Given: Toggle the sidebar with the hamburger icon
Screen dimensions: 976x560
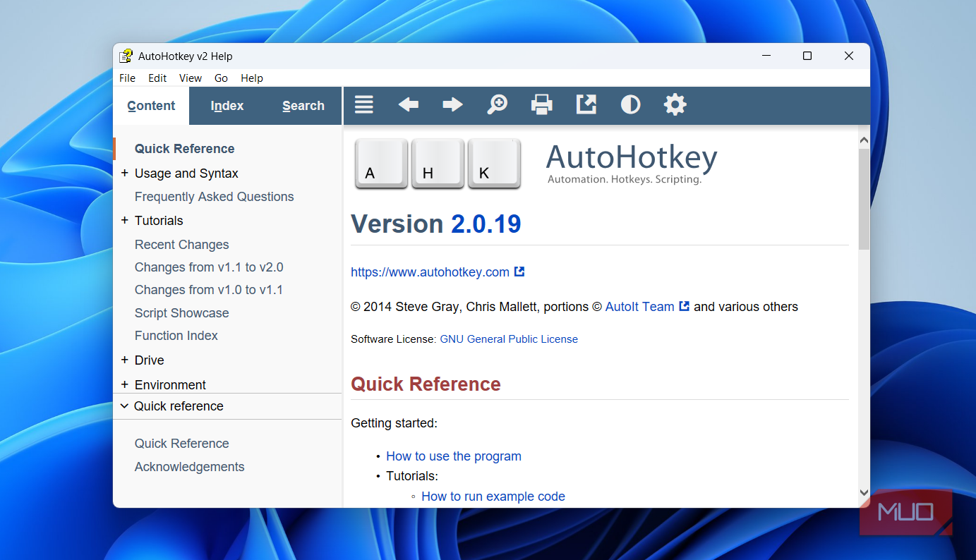Looking at the screenshot, I should click(x=364, y=105).
